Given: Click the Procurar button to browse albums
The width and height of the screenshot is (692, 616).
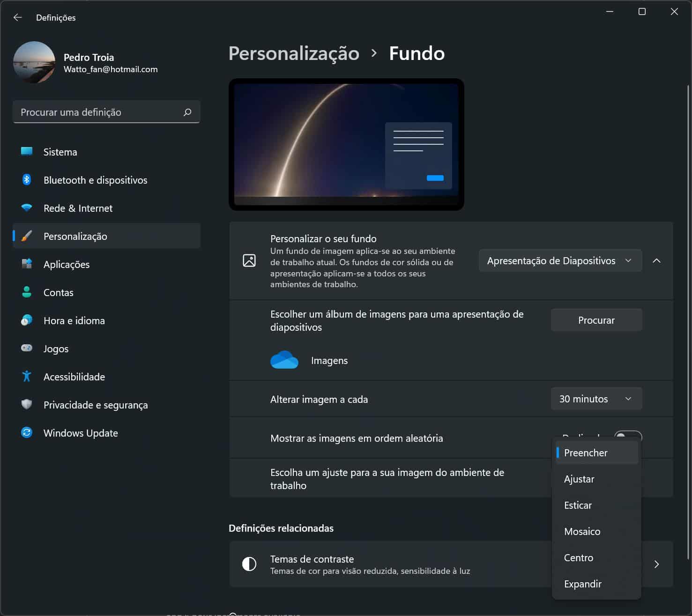Looking at the screenshot, I should tap(596, 320).
